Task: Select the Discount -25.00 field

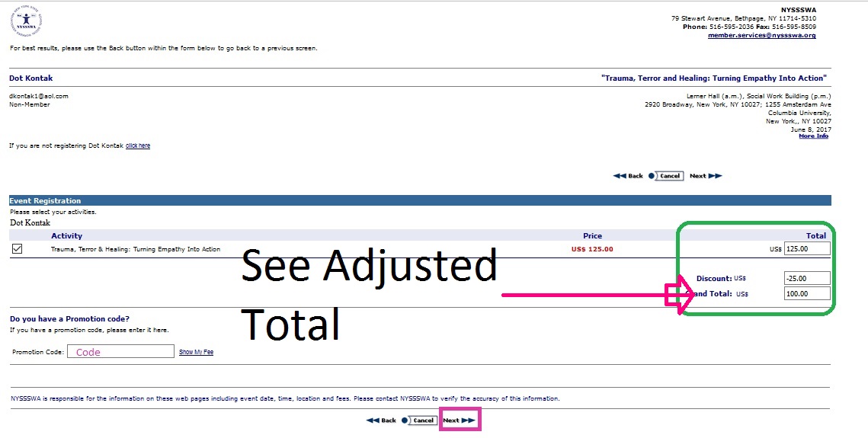Action: click(x=807, y=279)
